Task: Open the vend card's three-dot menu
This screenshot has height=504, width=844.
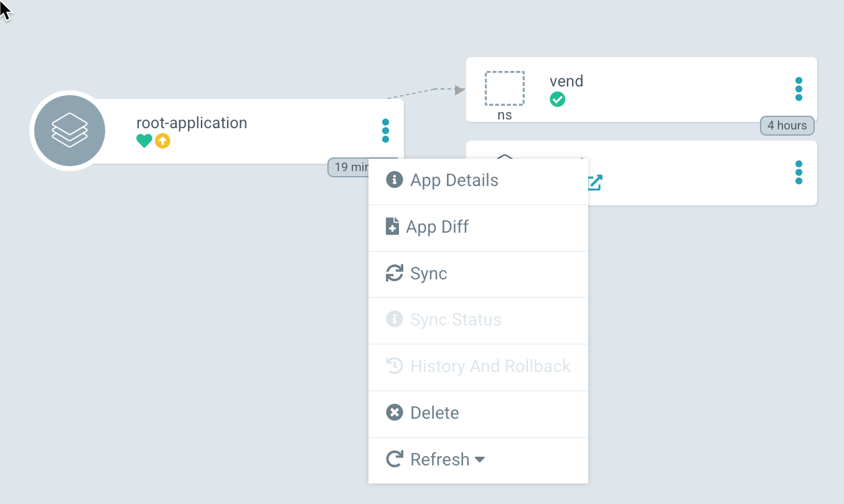Action: (799, 88)
